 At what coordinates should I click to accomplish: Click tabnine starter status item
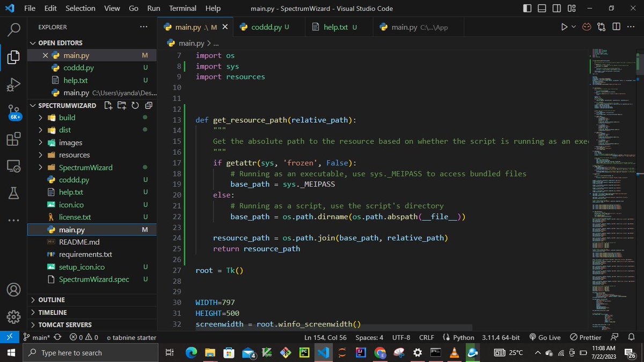[131, 337]
